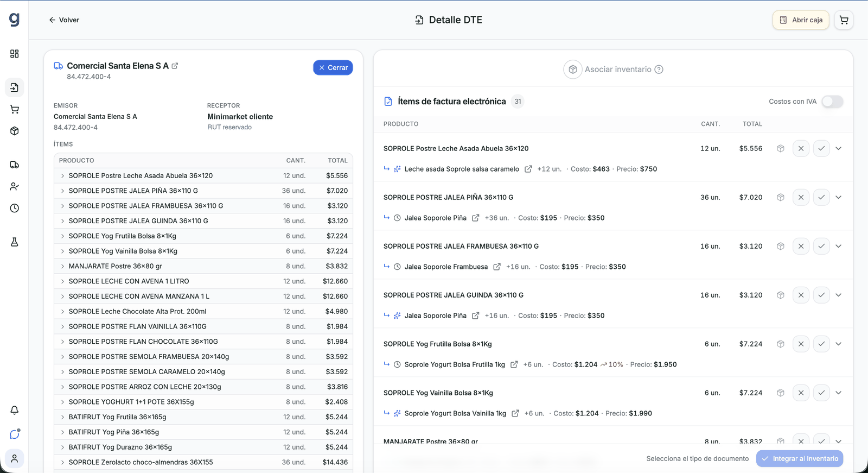Go back with Volver
The height and width of the screenshot is (473, 868).
tap(64, 20)
